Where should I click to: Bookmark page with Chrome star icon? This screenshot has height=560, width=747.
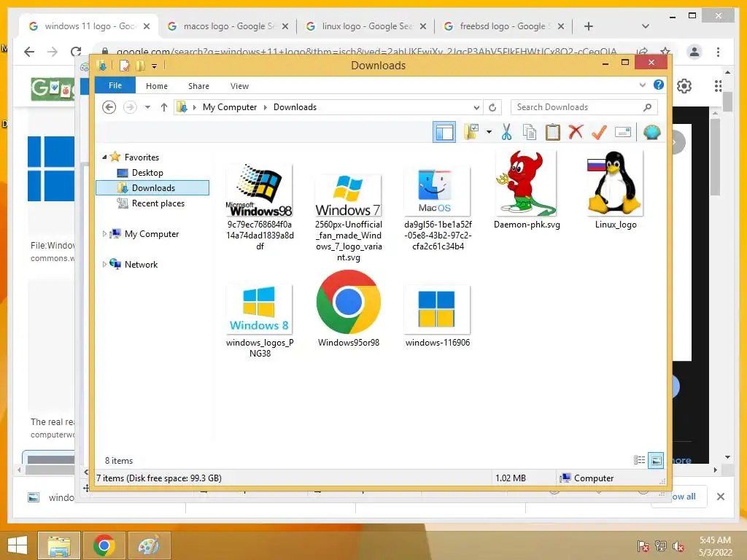pos(665,52)
